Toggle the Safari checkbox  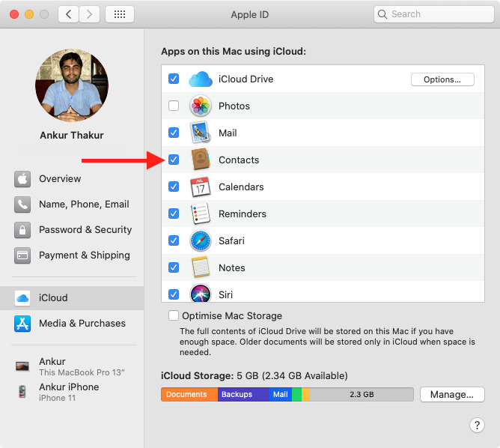[174, 240]
